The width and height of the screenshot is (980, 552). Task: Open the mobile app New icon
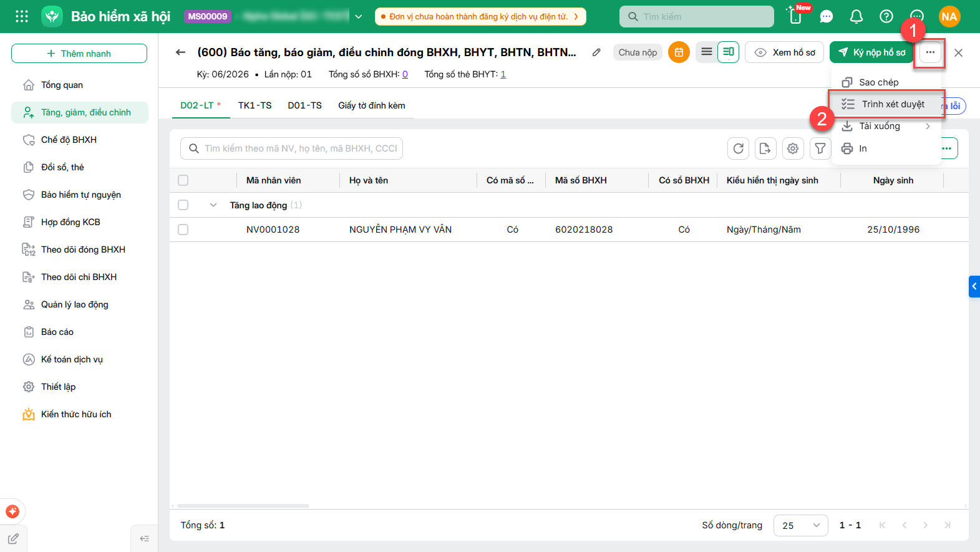797,15
